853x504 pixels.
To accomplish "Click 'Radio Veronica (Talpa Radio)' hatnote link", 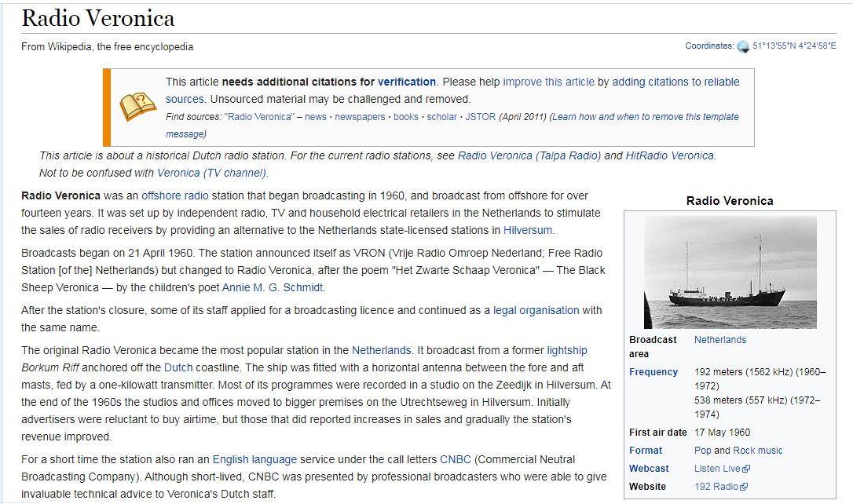I will tap(529, 155).
